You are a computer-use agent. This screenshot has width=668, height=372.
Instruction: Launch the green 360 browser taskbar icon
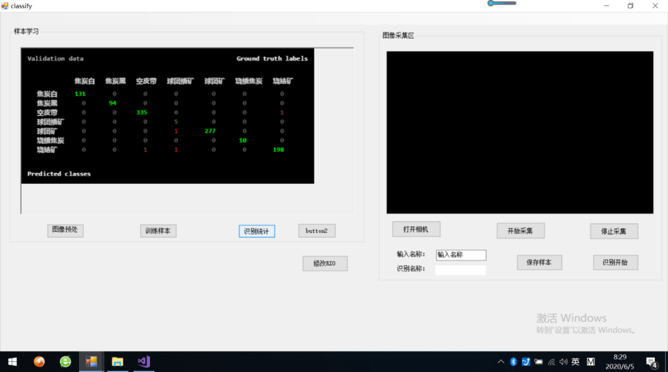point(65,362)
